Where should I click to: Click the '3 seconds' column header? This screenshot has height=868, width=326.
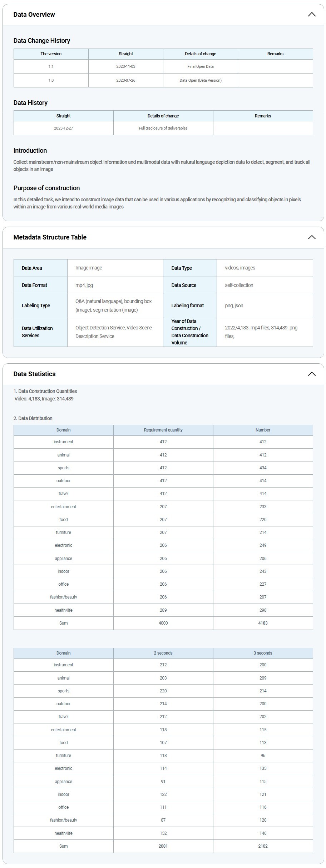coord(263,653)
